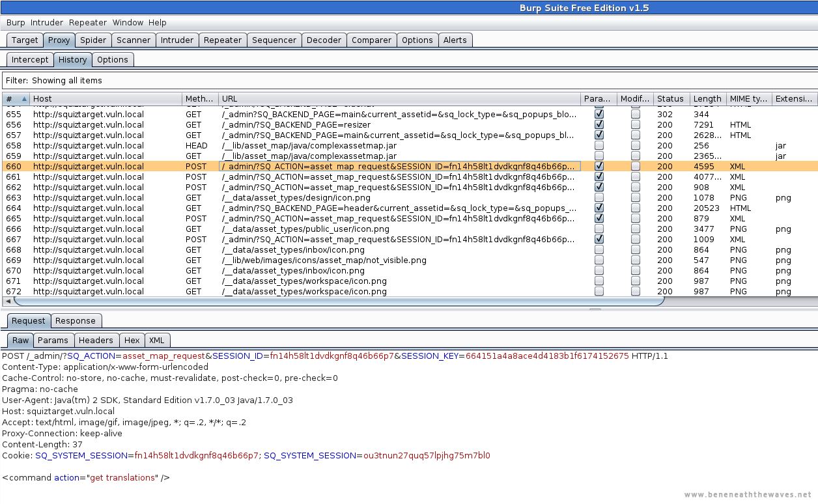Select the Request tab
The image size is (818, 504).
pos(29,320)
